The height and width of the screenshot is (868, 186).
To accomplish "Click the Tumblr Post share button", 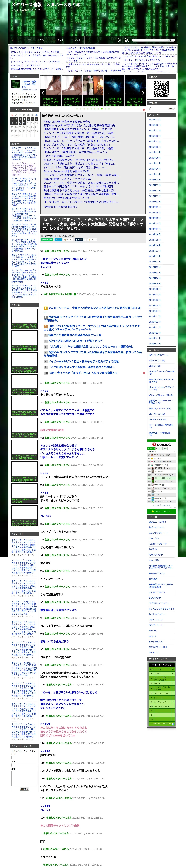I will (x=79, y=240).
